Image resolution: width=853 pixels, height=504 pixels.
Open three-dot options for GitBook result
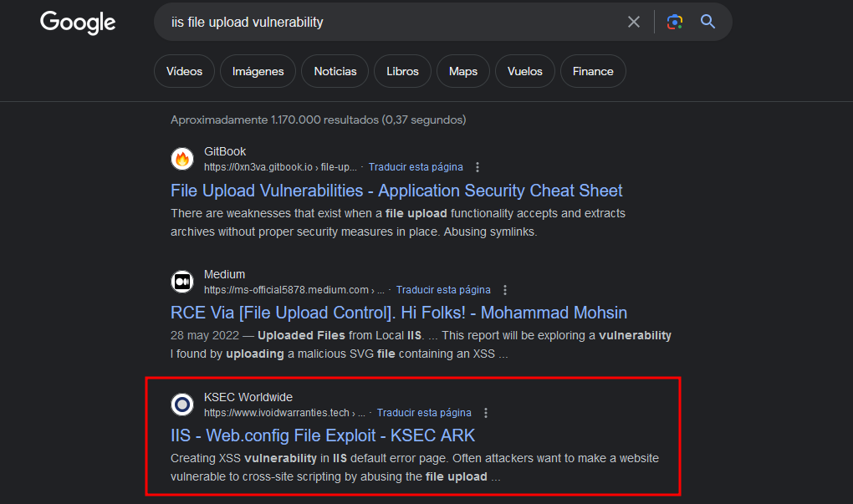478,167
